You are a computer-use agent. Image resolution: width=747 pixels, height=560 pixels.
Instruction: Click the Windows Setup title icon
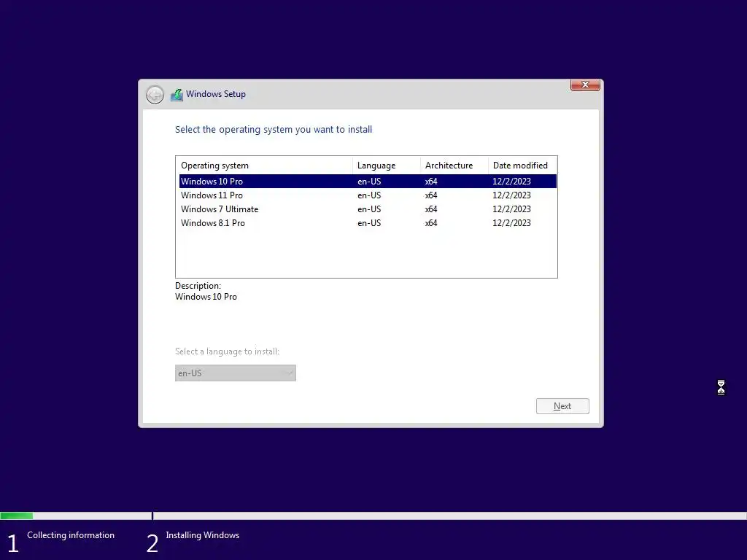point(177,95)
